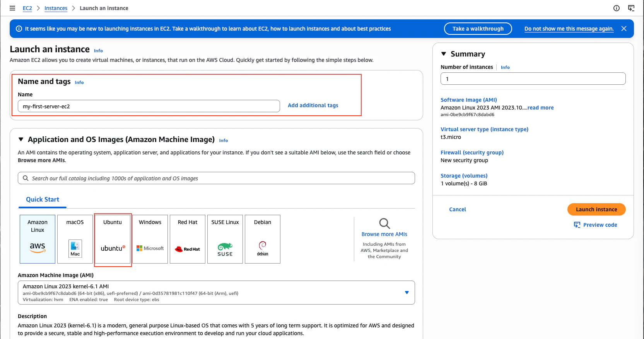Image resolution: width=644 pixels, height=339 pixels.
Task: Dismiss the walkthrough banner with X
Action: [x=624, y=29]
